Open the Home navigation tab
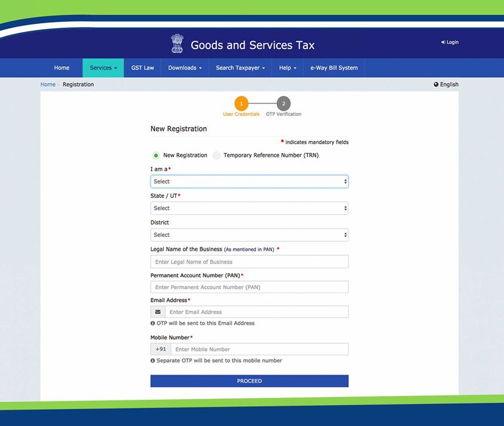Image resolution: width=504 pixels, height=426 pixels. tap(62, 68)
